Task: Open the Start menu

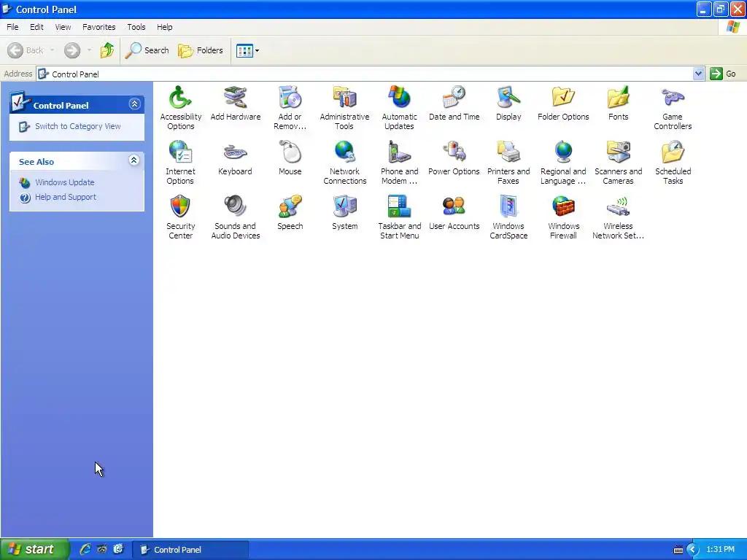Action: [34, 549]
